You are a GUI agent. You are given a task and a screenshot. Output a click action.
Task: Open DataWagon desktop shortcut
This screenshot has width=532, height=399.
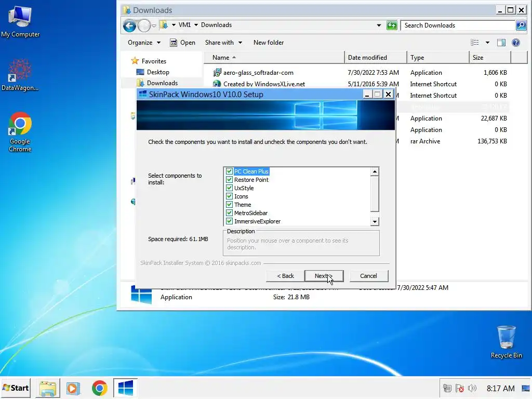[x=20, y=75]
